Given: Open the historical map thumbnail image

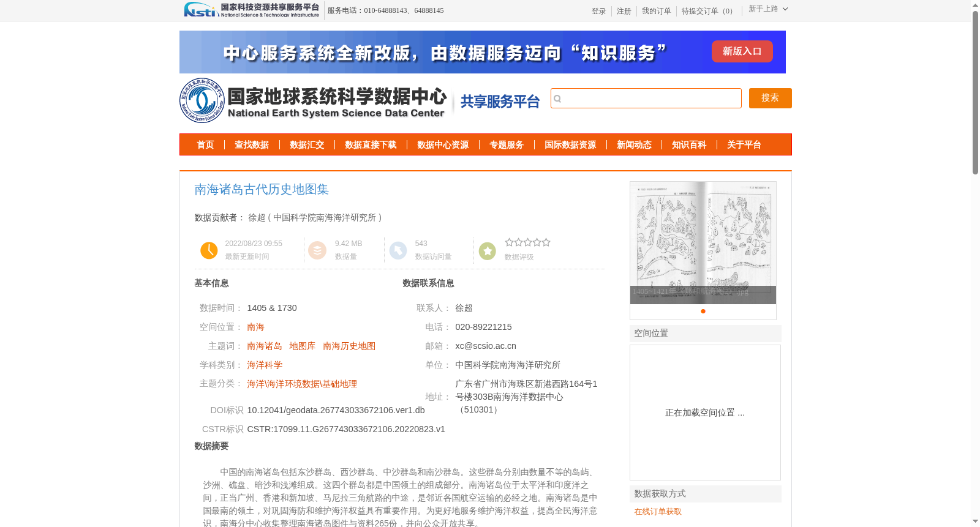Looking at the screenshot, I should [x=703, y=242].
